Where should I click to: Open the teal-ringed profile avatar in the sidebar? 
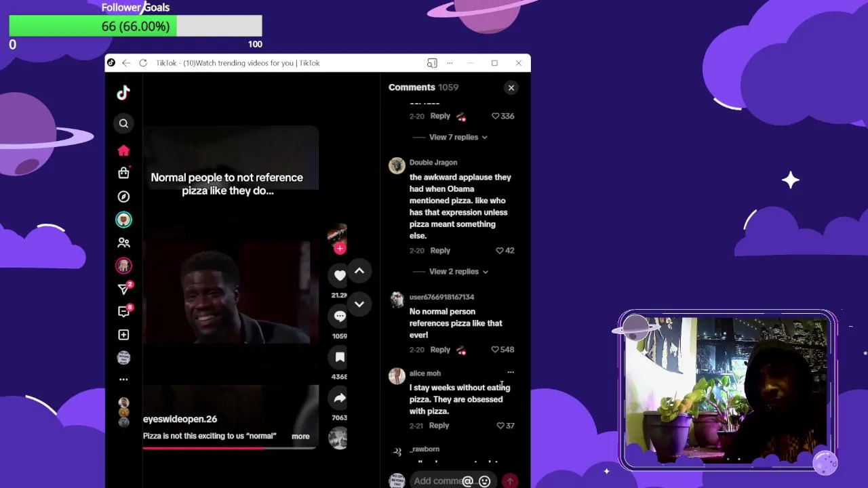point(123,220)
